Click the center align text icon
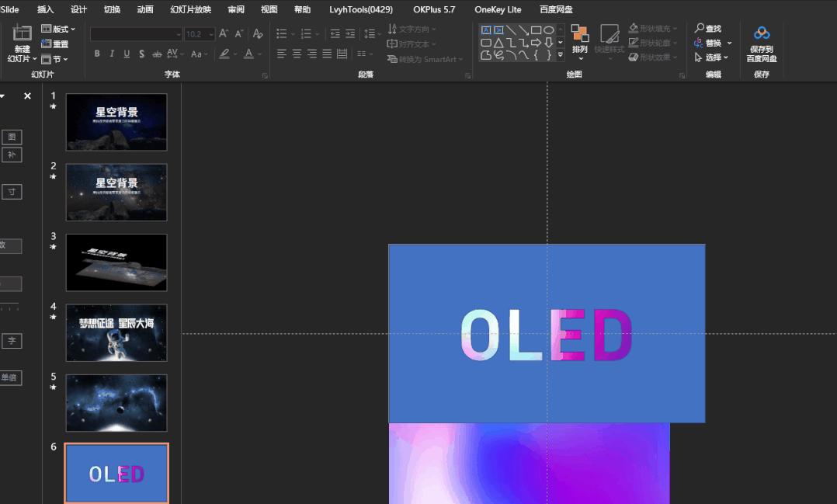The height and width of the screenshot is (504, 837). coord(297,54)
